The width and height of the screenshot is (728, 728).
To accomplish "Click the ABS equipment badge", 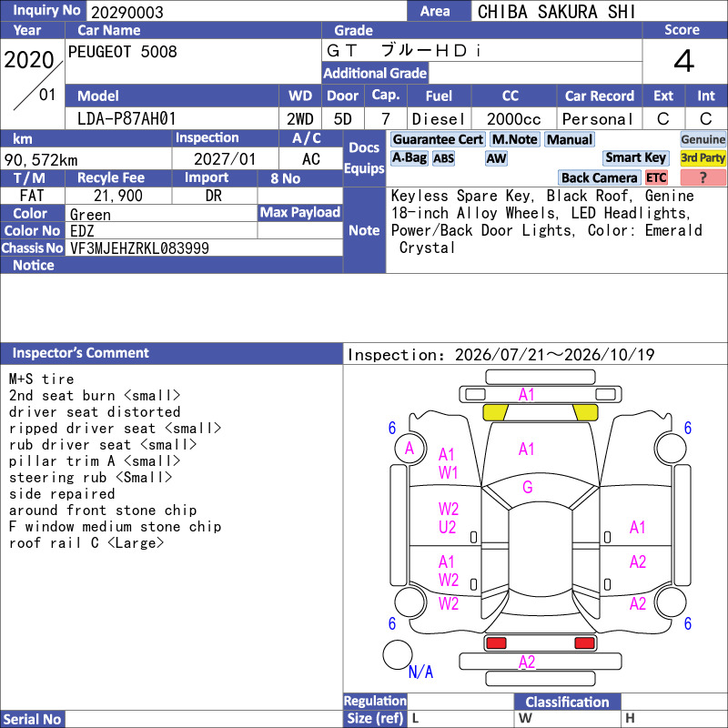I will pyautogui.click(x=443, y=158).
